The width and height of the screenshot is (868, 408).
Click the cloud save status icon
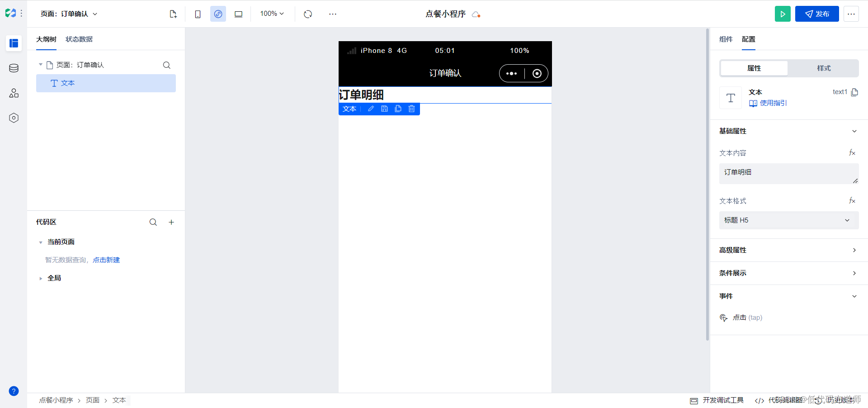[x=476, y=14]
